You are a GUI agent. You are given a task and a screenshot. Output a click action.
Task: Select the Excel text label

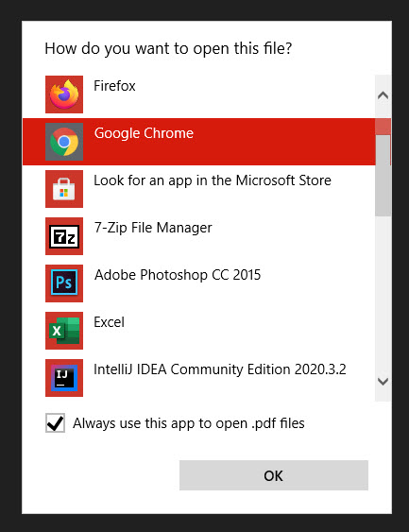tap(109, 322)
